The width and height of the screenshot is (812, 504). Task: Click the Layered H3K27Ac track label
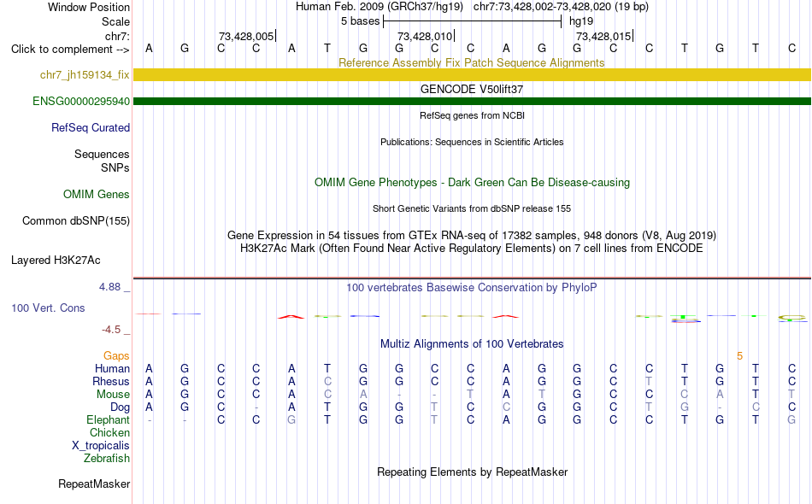click(x=56, y=260)
